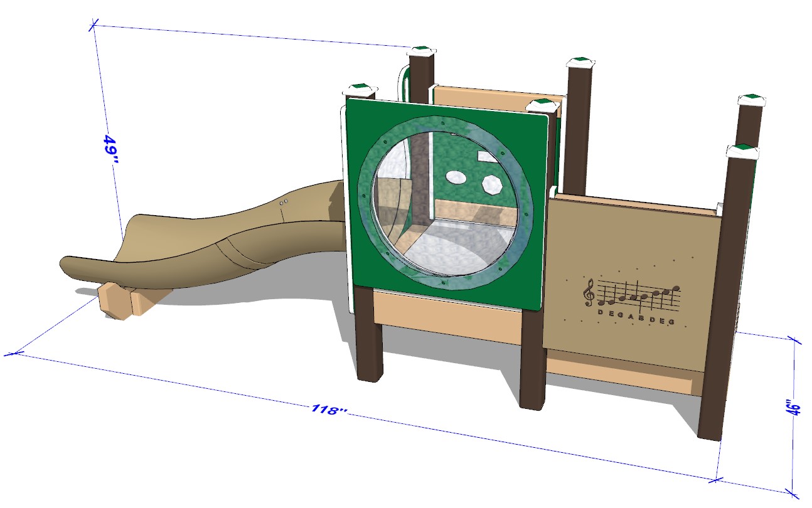This screenshot has height=508, width=812.
Task: Select the 118" length dimension label
Action: 329,411
